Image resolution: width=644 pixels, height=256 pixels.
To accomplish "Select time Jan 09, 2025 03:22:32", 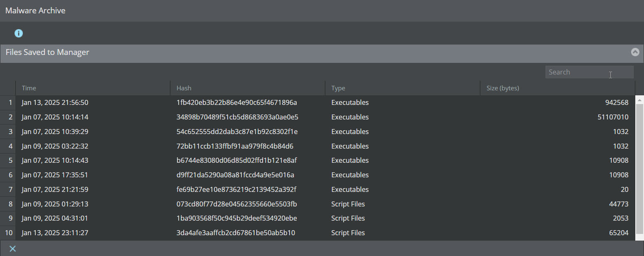I will 55,146.
